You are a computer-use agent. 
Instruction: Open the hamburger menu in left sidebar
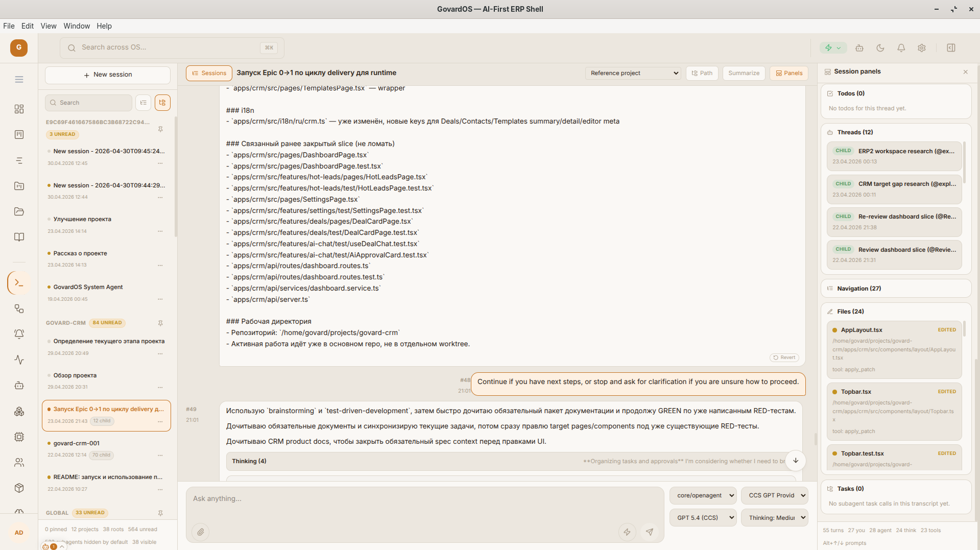(x=19, y=79)
